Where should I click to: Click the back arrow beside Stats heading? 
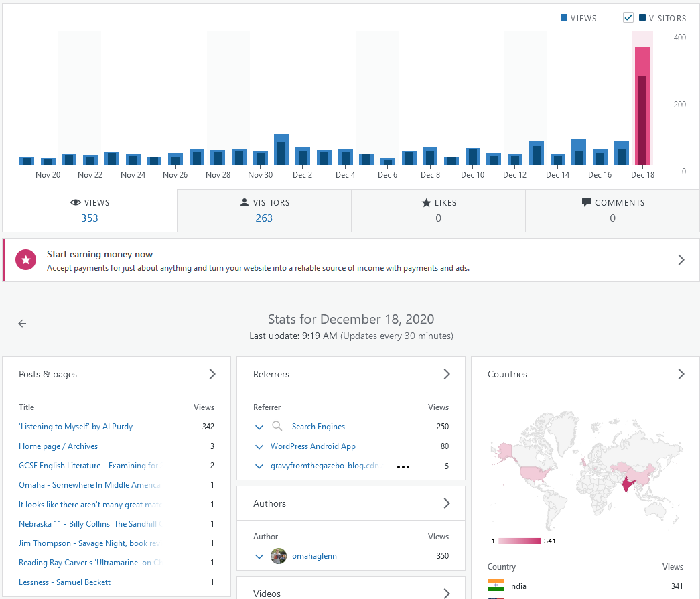[22, 324]
